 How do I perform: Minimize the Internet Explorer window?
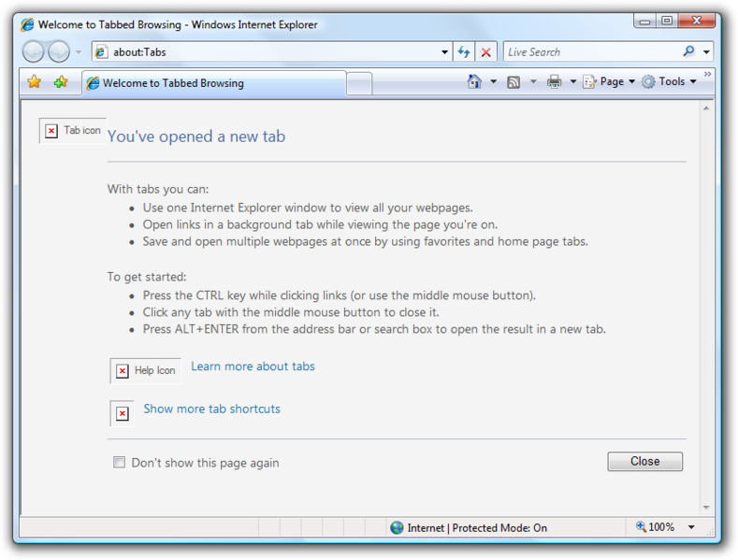[x=644, y=21]
